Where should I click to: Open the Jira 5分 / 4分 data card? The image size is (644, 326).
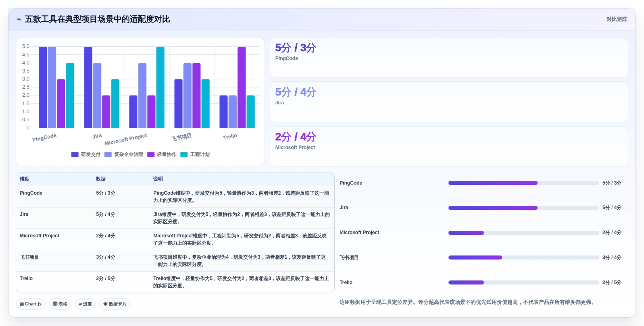[x=449, y=102]
